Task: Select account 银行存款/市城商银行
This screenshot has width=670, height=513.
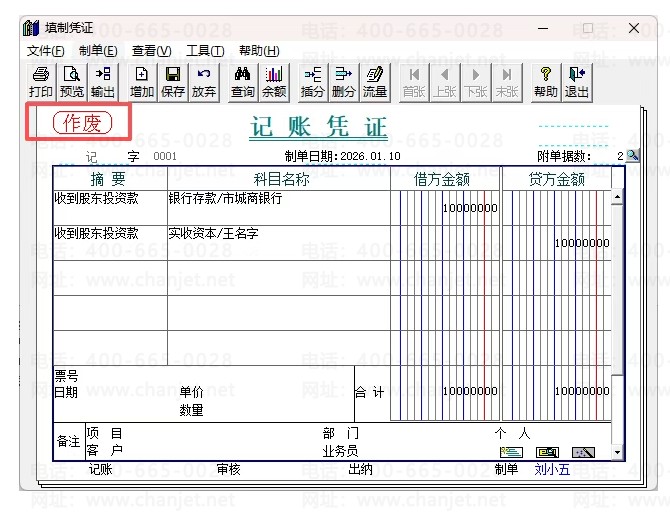Action: pos(225,198)
